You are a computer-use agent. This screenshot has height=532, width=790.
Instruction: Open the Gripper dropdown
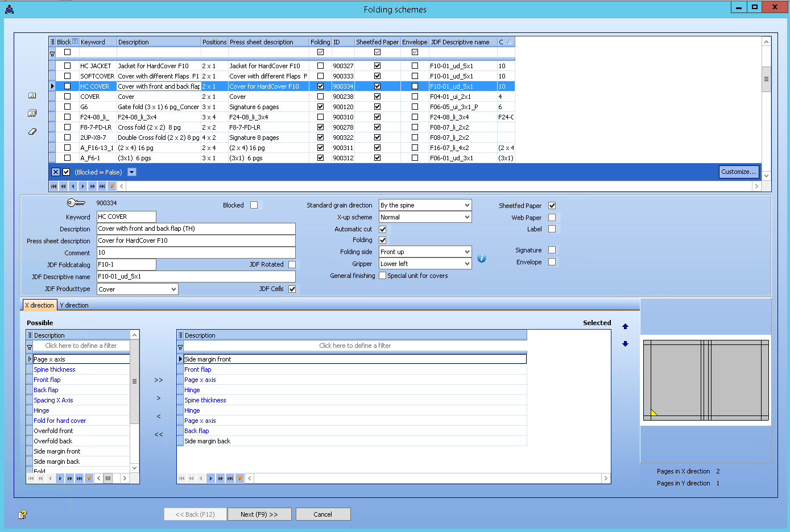pyautogui.click(x=467, y=264)
